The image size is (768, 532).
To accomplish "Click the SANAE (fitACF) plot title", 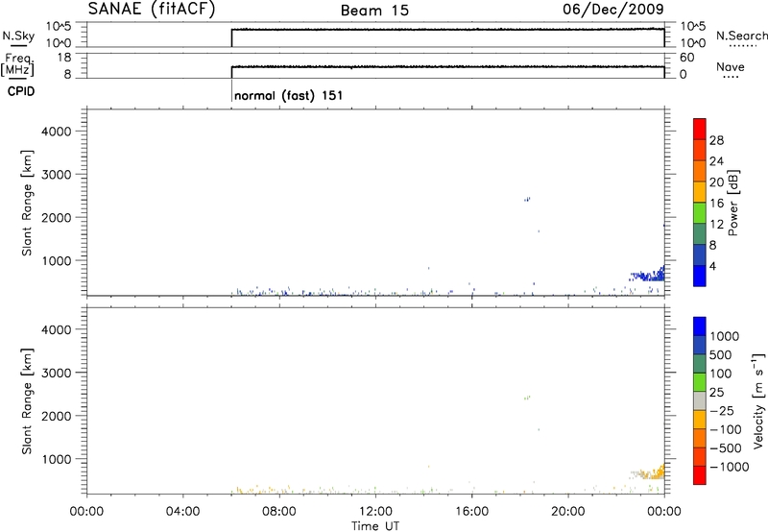I will click(x=152, y=9).
